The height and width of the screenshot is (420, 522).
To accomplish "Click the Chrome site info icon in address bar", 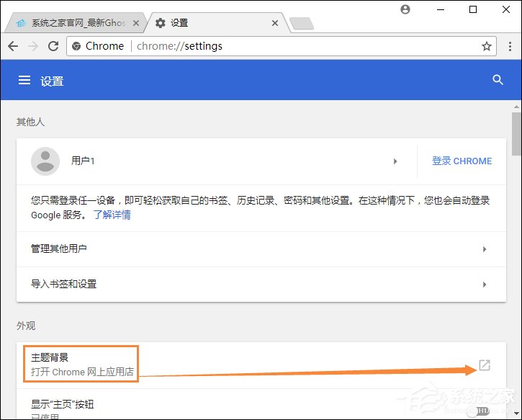I will (76, 46).
